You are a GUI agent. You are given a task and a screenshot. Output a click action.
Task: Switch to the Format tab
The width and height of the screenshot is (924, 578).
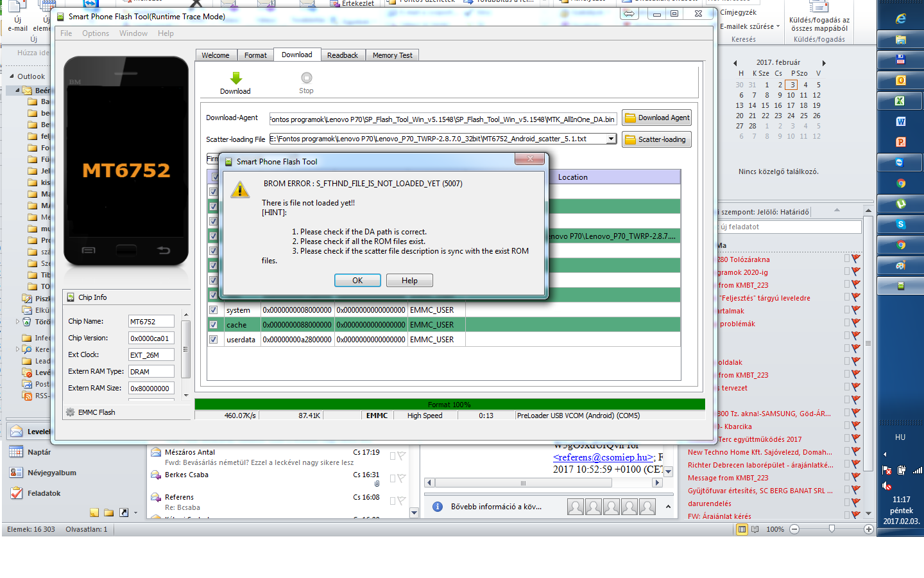255,55
